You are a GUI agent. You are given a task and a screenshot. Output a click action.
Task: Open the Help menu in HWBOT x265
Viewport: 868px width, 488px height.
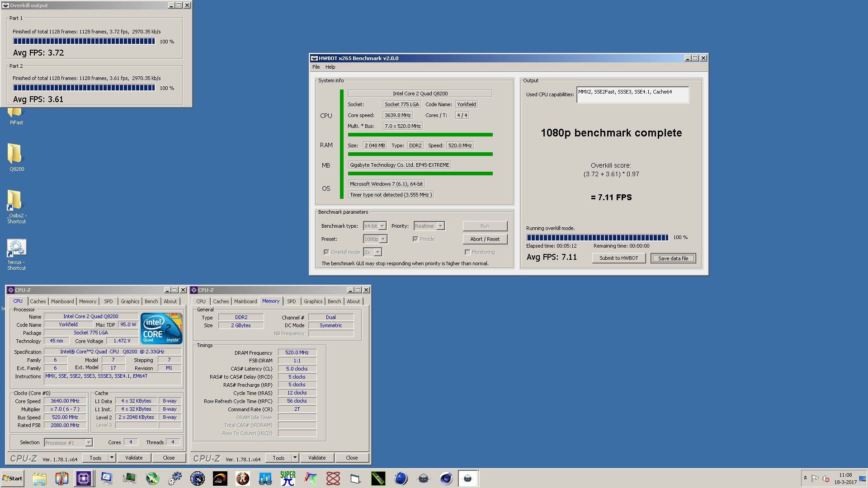(x=330, y=67)
